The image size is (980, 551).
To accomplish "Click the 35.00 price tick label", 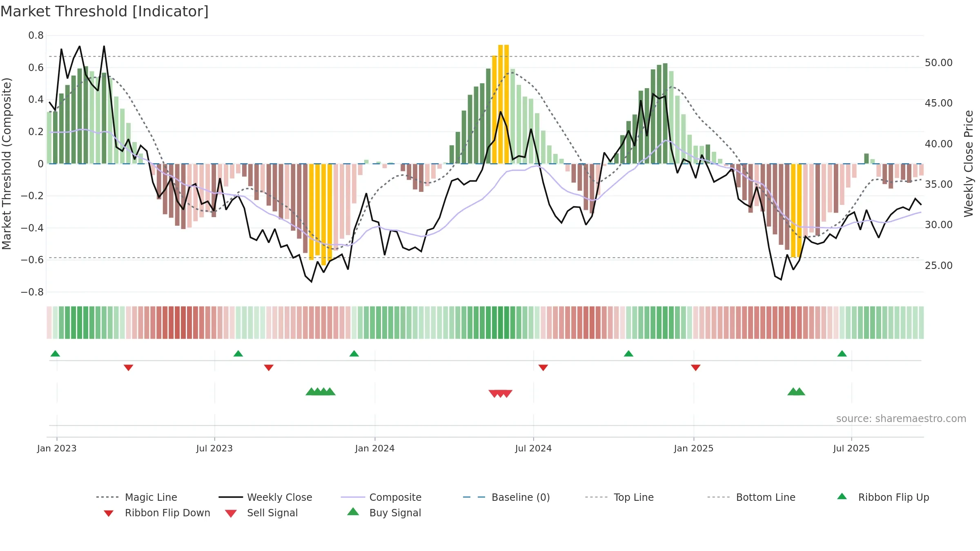I will pos(939,184).
